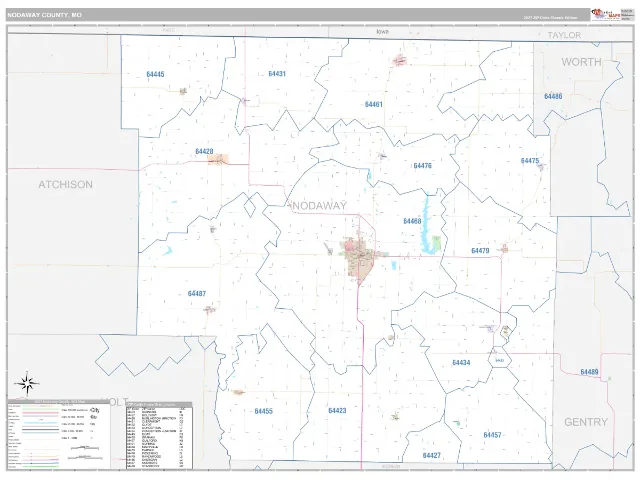This screenshot has height=480, width=640.
Task: Click the Iowa state label
Action: click(382, 31)
